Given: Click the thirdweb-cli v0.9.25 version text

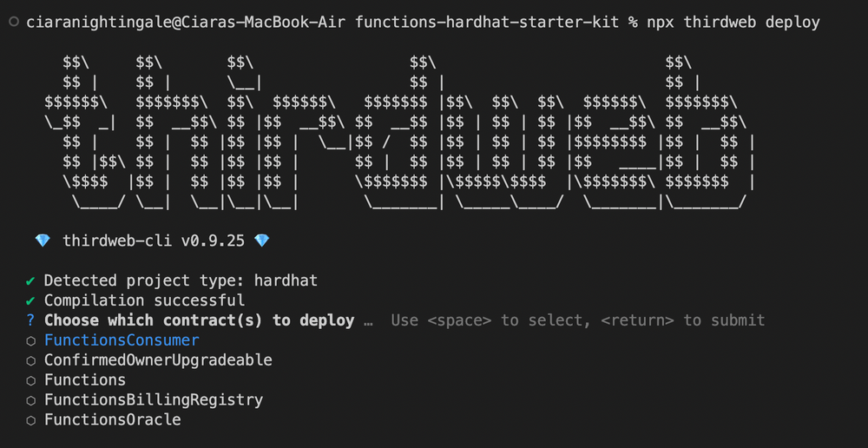Looking at the screenshot, I should [154, 240].
